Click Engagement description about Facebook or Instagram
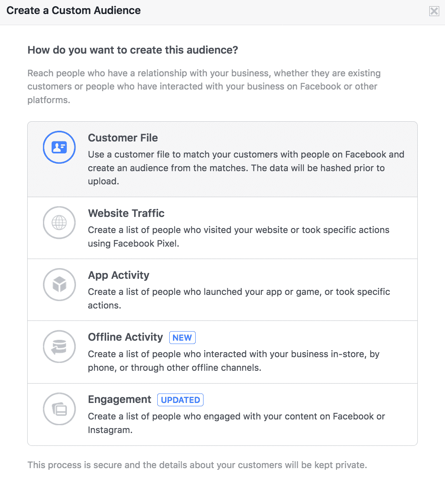This screenshot has width=445, height=504. click(237, 423)
